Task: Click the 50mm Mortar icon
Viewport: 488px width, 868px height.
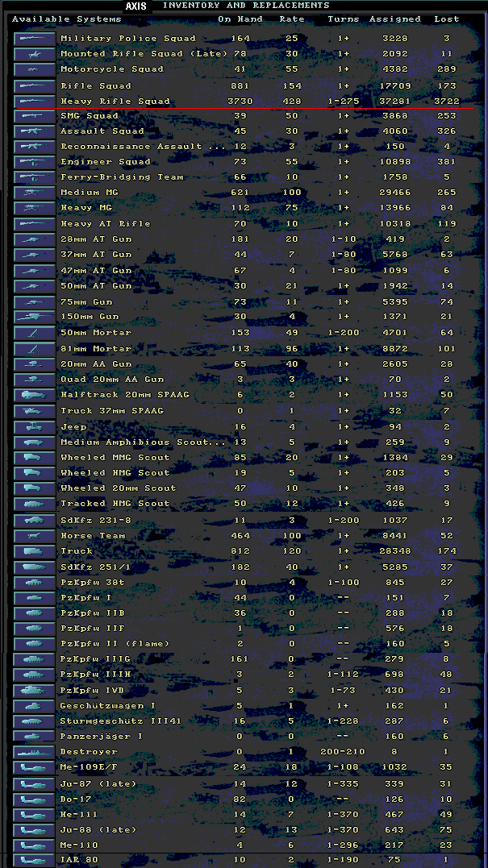Action: (x=35, y=333)
